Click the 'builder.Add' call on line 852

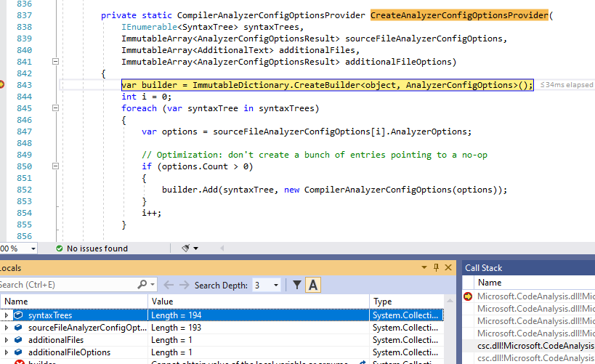point(190,190)
